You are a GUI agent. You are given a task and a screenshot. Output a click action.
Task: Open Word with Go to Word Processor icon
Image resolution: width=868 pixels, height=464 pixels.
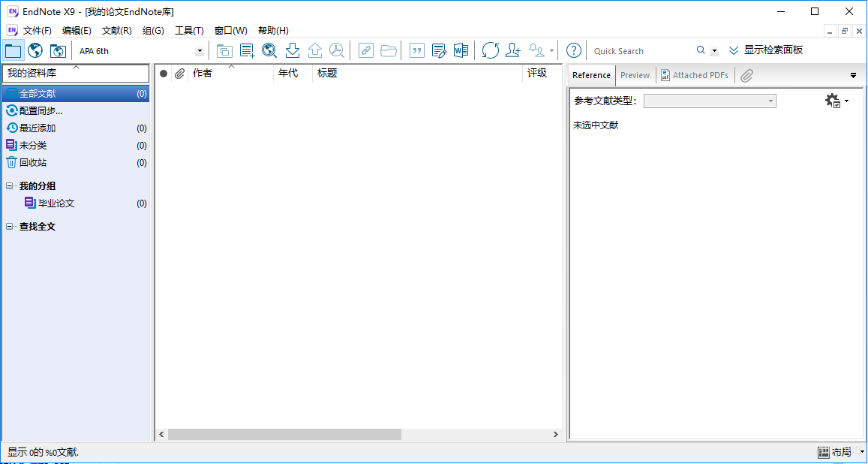coord(461,50)
